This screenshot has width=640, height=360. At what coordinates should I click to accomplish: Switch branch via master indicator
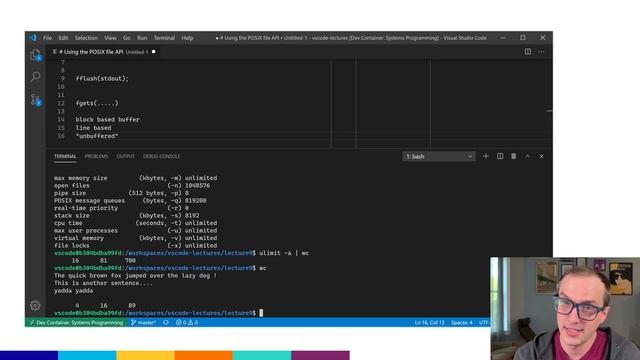point(143,322)
